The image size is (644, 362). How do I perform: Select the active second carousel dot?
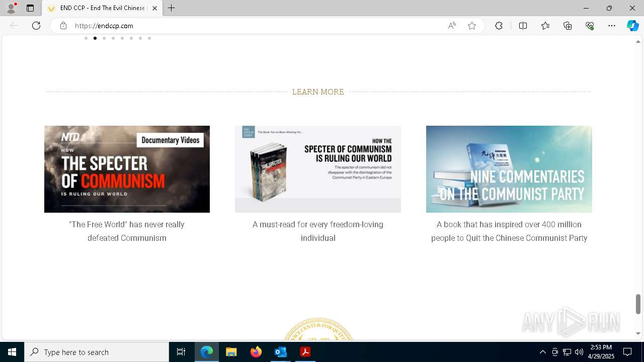click(x=95, y=38)
